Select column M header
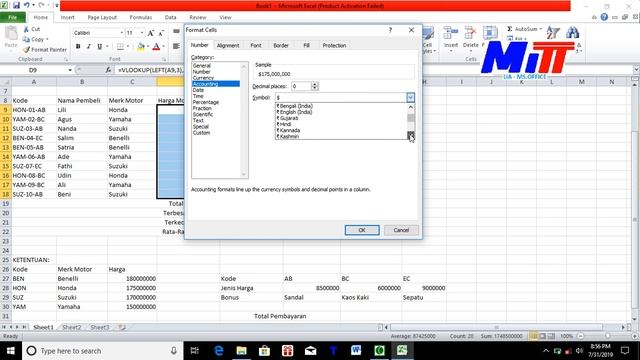Viewport: 640px width, 360px height. coord(581,82)
